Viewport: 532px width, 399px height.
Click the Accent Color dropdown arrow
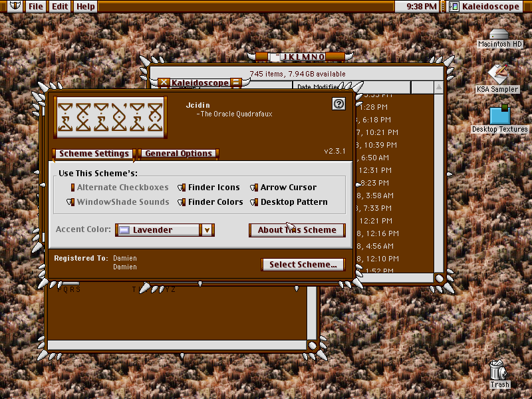(x=207, y=230)
